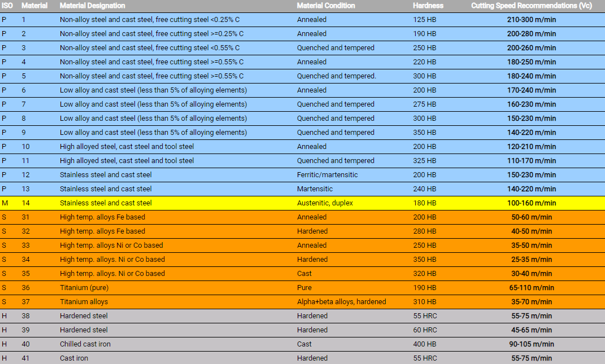This screenshot has height=364, width=605.
Task: Click 'Titanium (pure)' material designation
Action: point(84,288)
